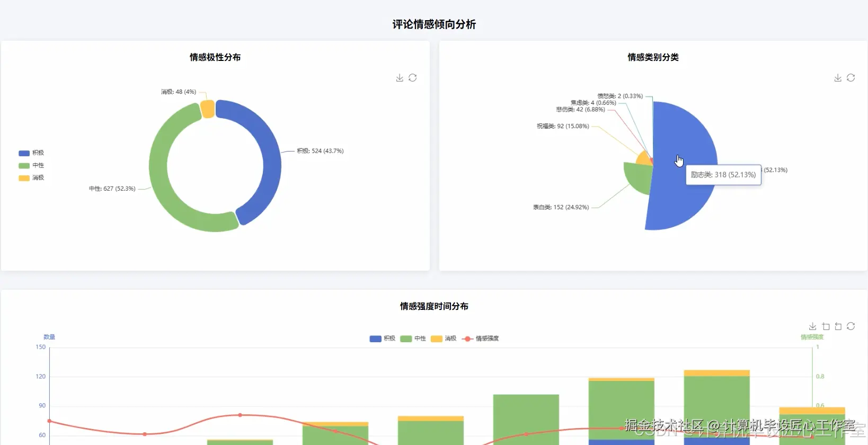Click the yellow 祝福类 pie slice
868x445 pixels.
[643, 159]
